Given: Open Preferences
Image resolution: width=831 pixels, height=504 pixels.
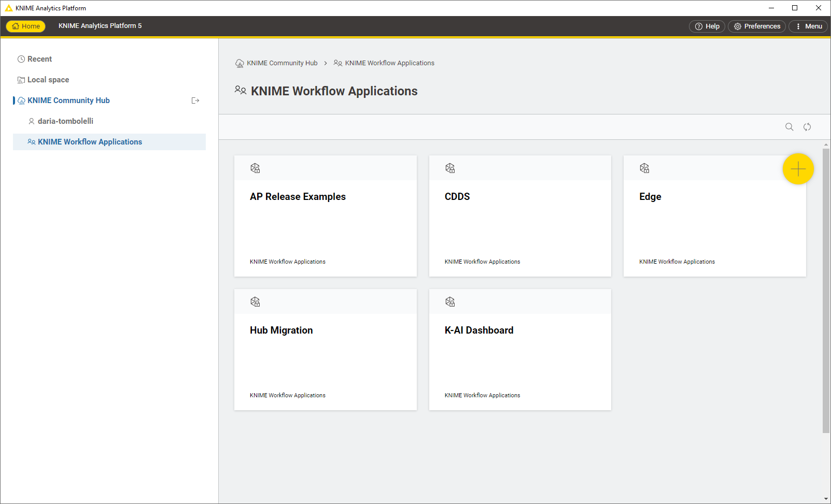Looking at the screenshot, I should tap(757, 26).
